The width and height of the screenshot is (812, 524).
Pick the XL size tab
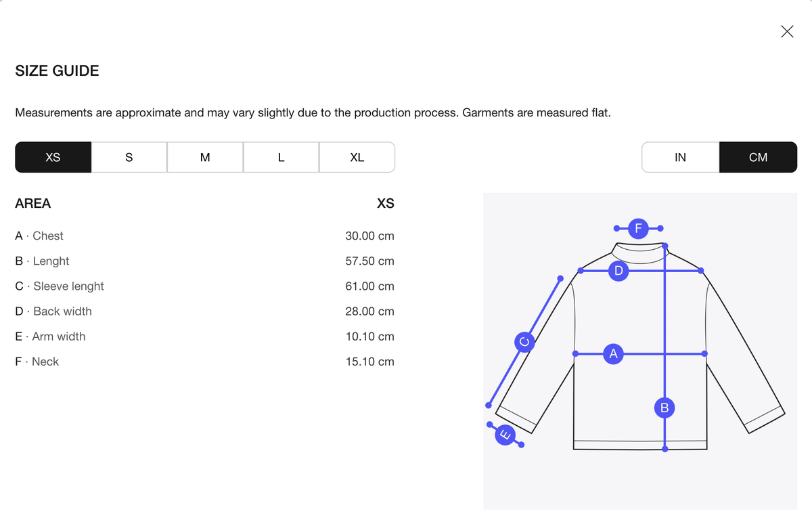coord(357,157)
